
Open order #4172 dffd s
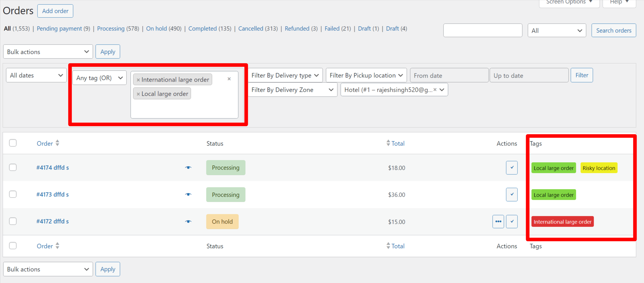(x=53, y=221)
